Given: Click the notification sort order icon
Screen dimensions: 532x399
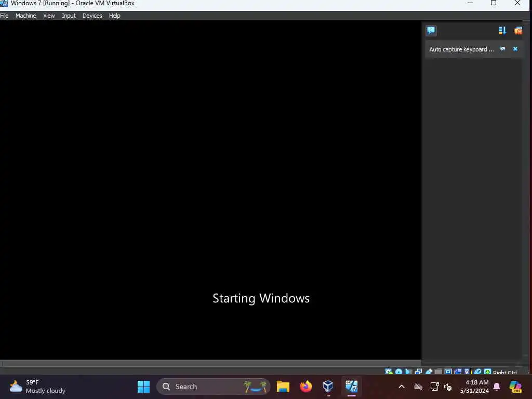Looking at the screenshot, I should (x=502, y=31).
